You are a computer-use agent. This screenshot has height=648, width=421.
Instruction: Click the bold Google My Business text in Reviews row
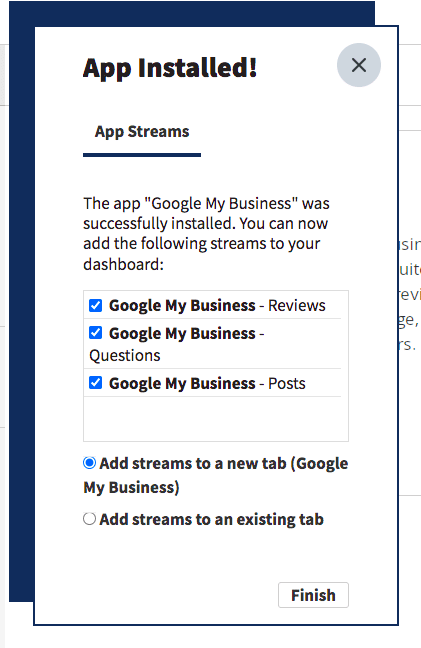tap(182, 305)
